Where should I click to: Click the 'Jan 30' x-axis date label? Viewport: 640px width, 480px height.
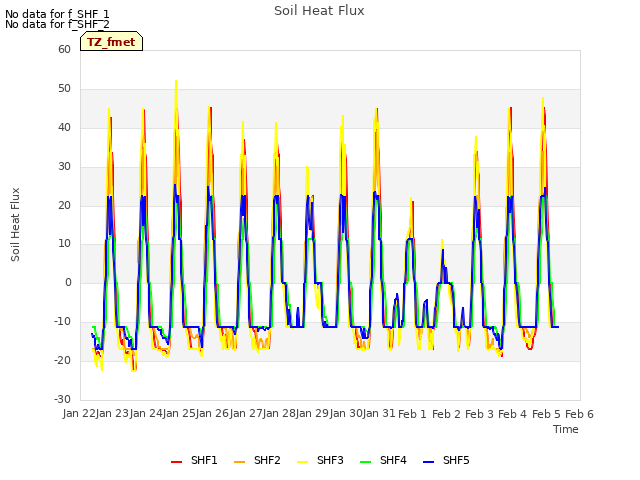tap(346, 413)
